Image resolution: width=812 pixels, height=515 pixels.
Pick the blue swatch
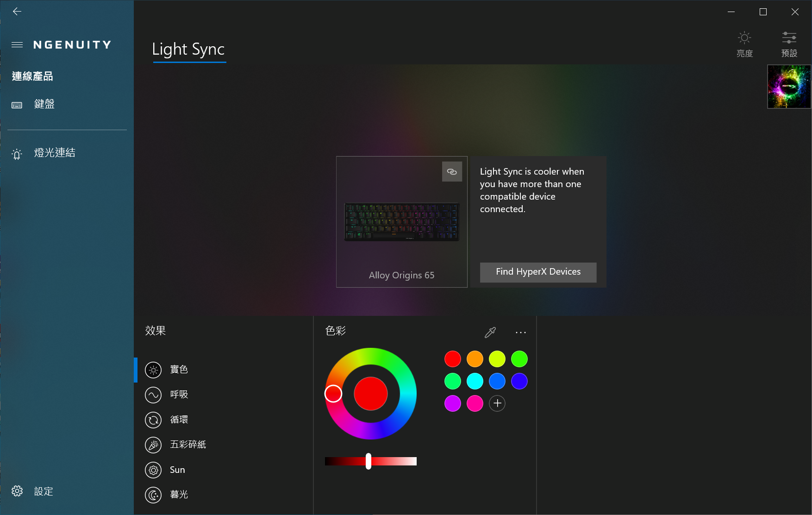click(497, 381)
